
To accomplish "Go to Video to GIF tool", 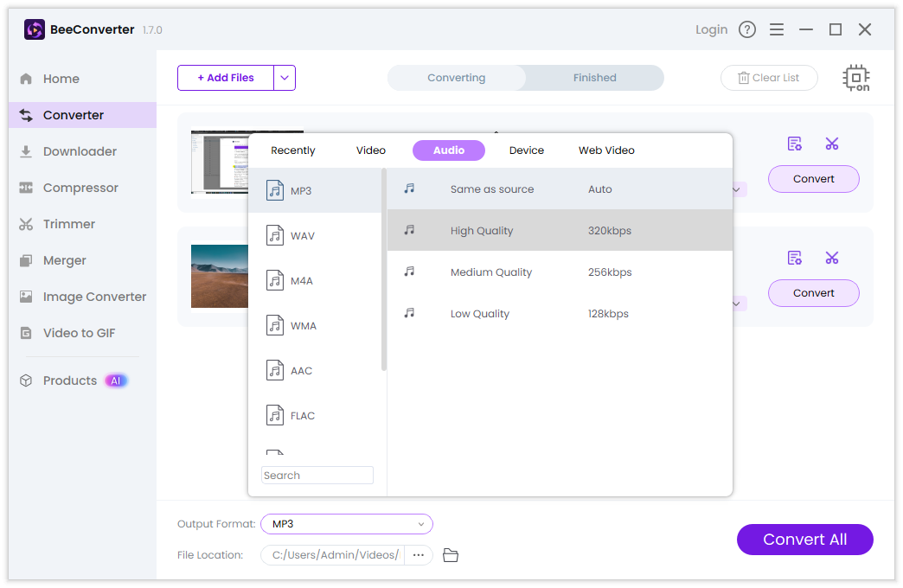I will (x=79, y=333).
